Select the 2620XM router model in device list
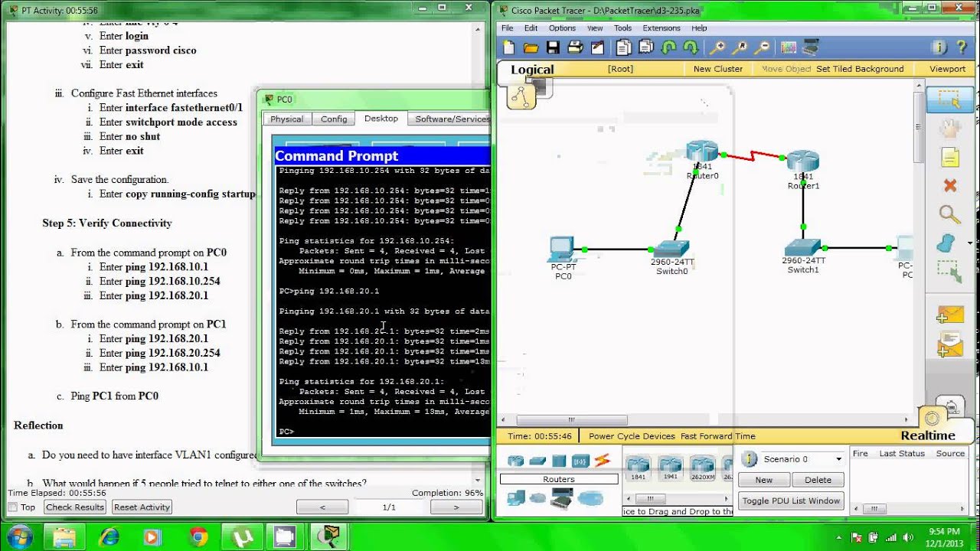The width and height of the screenshot is (980, 551). click(702, 468)
